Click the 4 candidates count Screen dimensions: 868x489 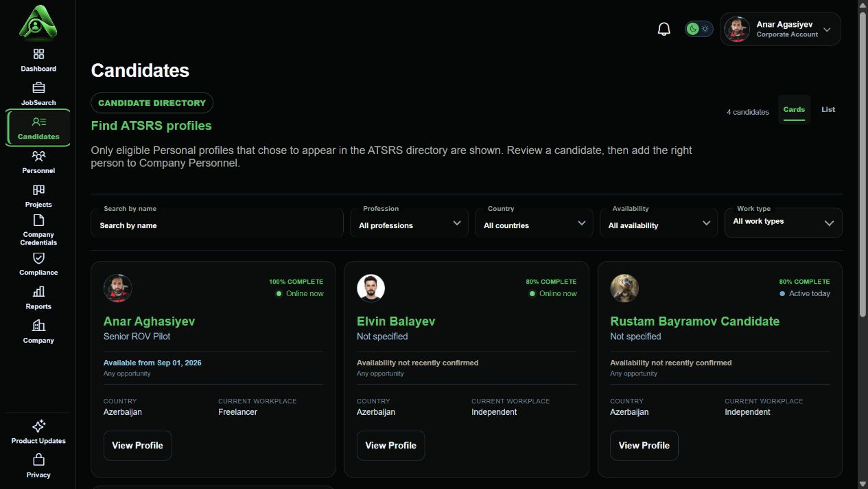tap(748, 112)
